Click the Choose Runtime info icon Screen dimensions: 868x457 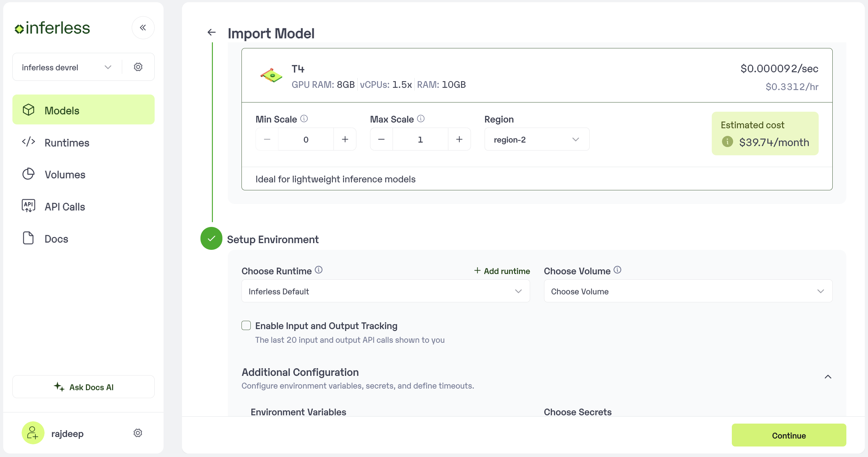click(x=318, y=270)
